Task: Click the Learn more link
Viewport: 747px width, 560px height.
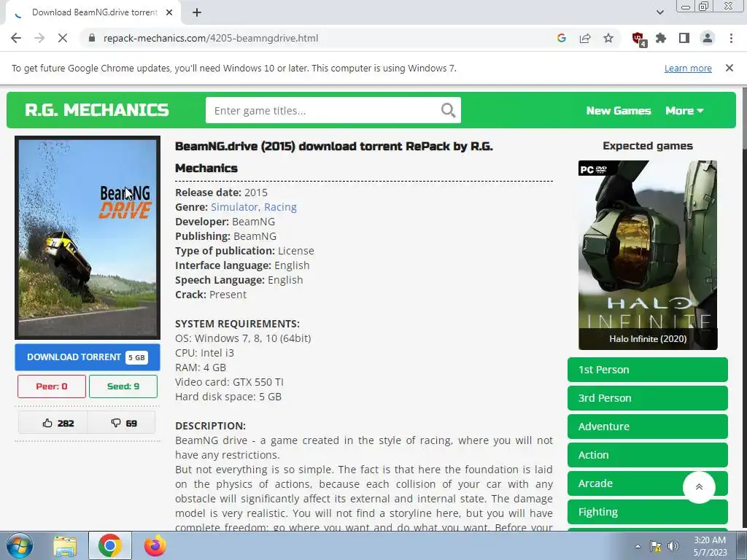Action: pos(688,69)
